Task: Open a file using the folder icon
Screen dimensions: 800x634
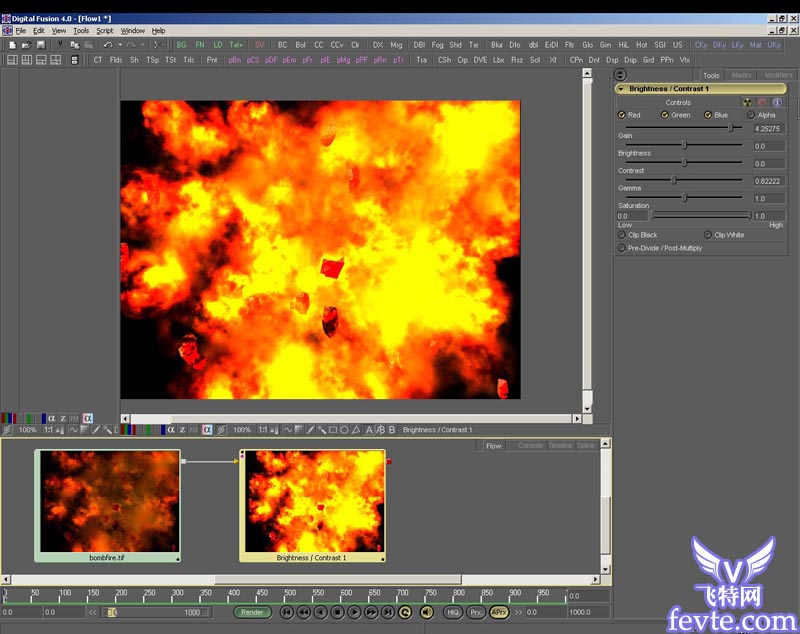Action: tap(26, 45)
